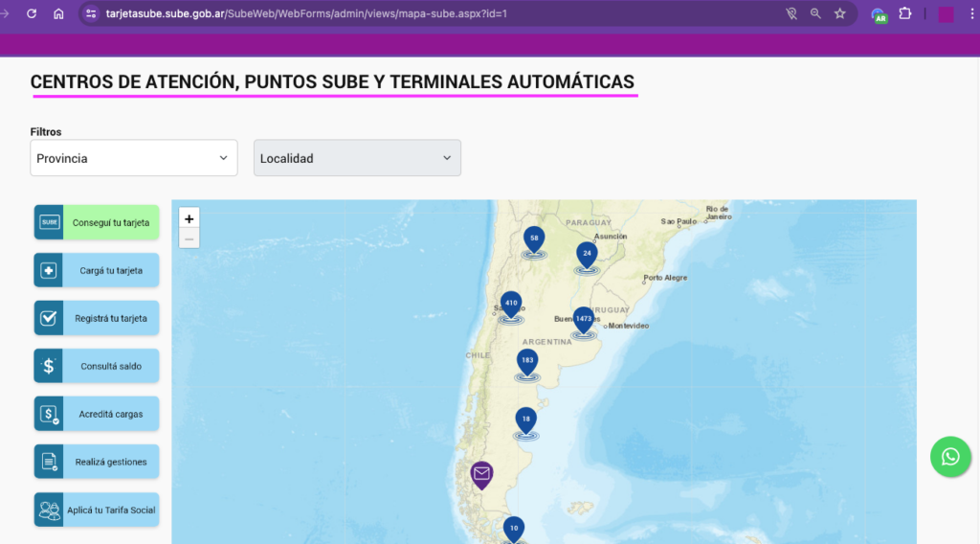Go to the browser home page icon

coord(58,13)
